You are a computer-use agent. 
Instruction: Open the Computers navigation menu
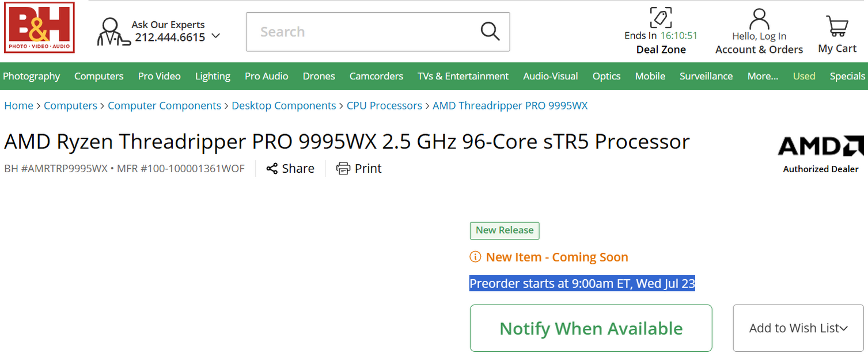(98, 76)
